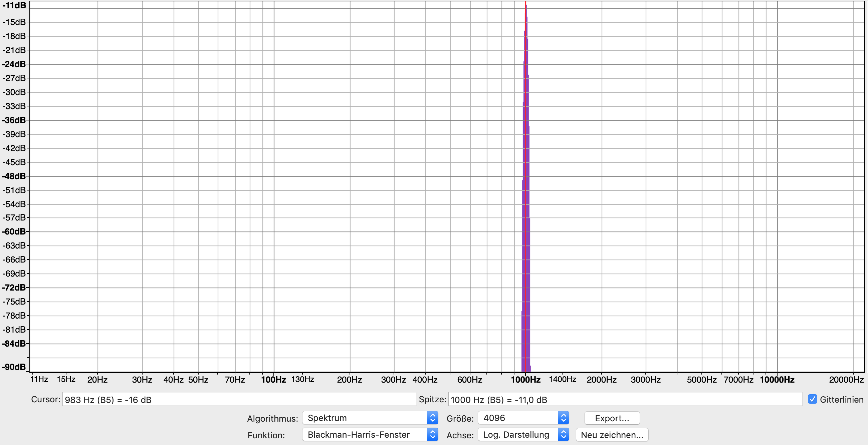Viewport: 868px width, 445px height.
Task: Click the 1000Hz label on frequency axis
Action: point(526,380)
